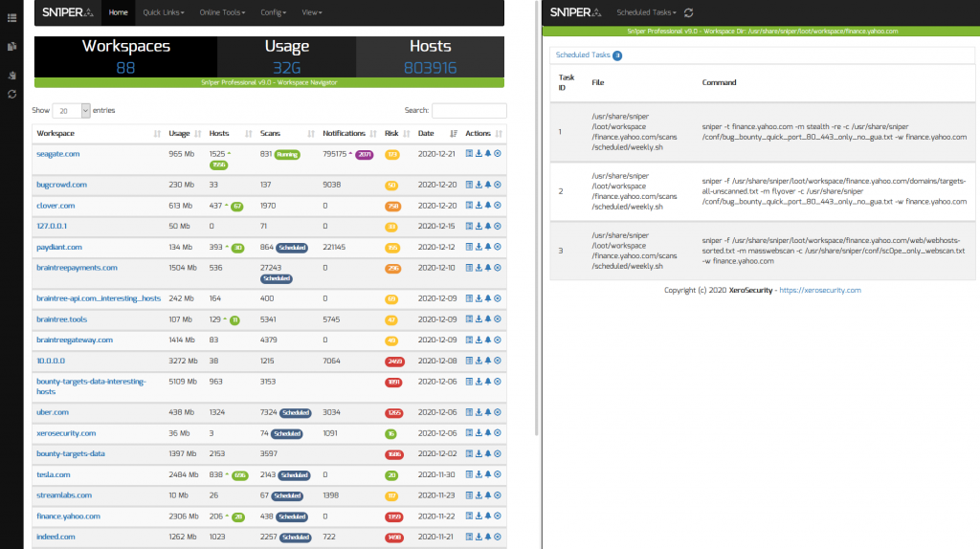980x549 pixels.
Task: Click the refresh icon beside Scheduled Tasks menu
Action: pos(690,12)
